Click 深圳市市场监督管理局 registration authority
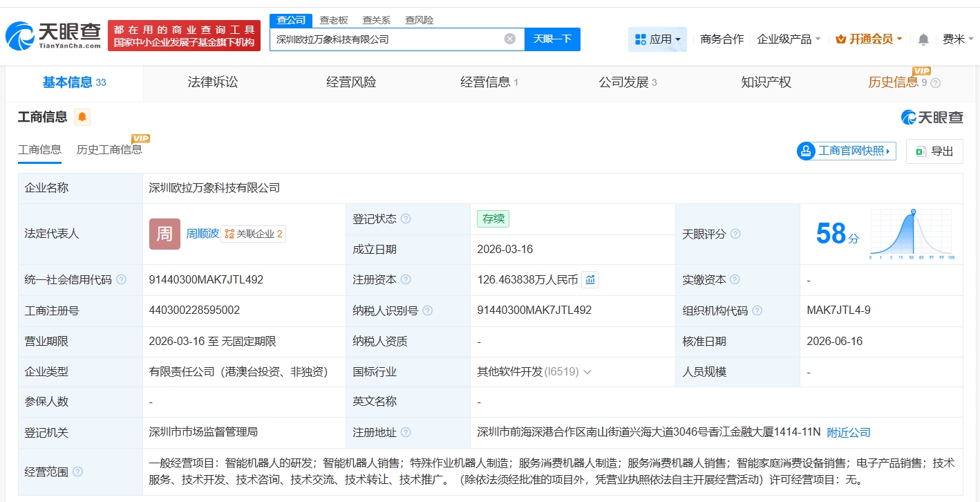This screenshot has height=502, width=980. pyautogui.click(x=203, y=432)
